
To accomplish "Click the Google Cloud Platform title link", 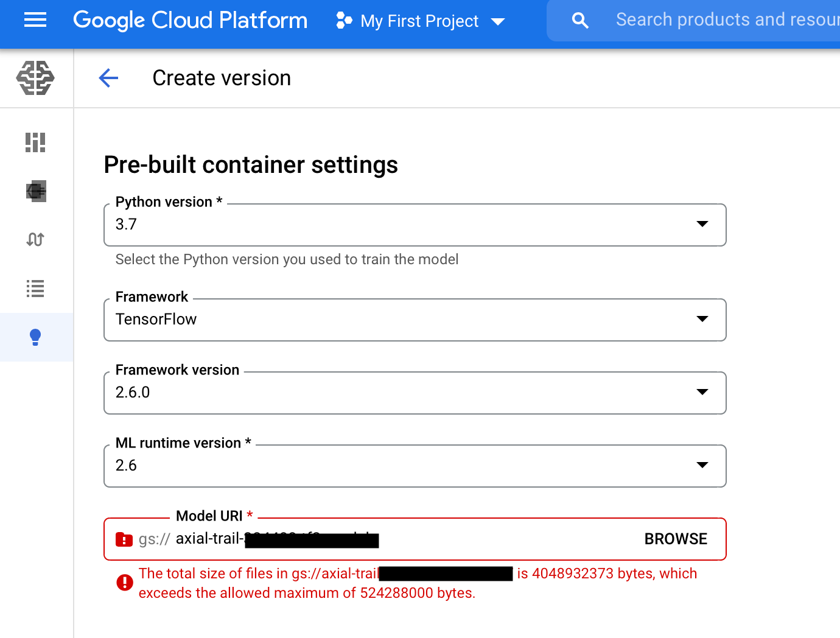I will (x=190, y=21).
